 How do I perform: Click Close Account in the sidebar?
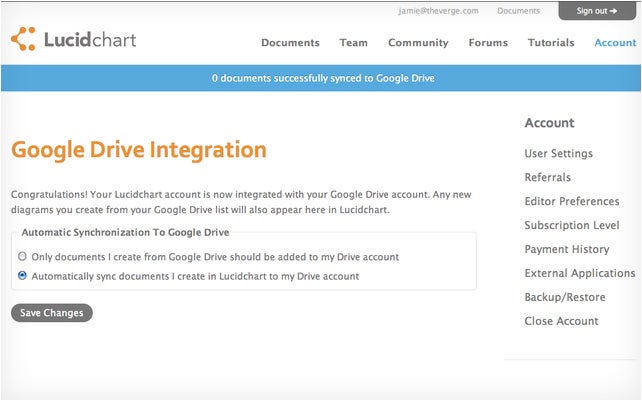[561, 321]
